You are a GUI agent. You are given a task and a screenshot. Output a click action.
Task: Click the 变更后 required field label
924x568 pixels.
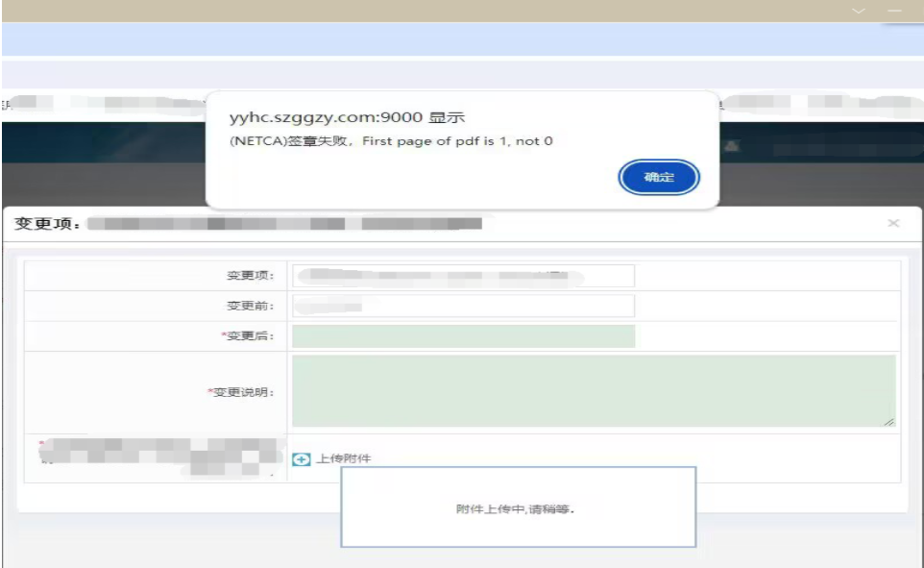[248, 336]
